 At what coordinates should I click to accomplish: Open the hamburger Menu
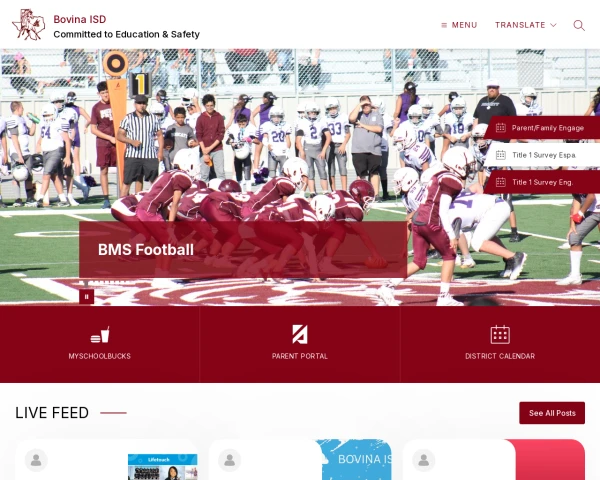pyautogui.click(x=459, y=25)
